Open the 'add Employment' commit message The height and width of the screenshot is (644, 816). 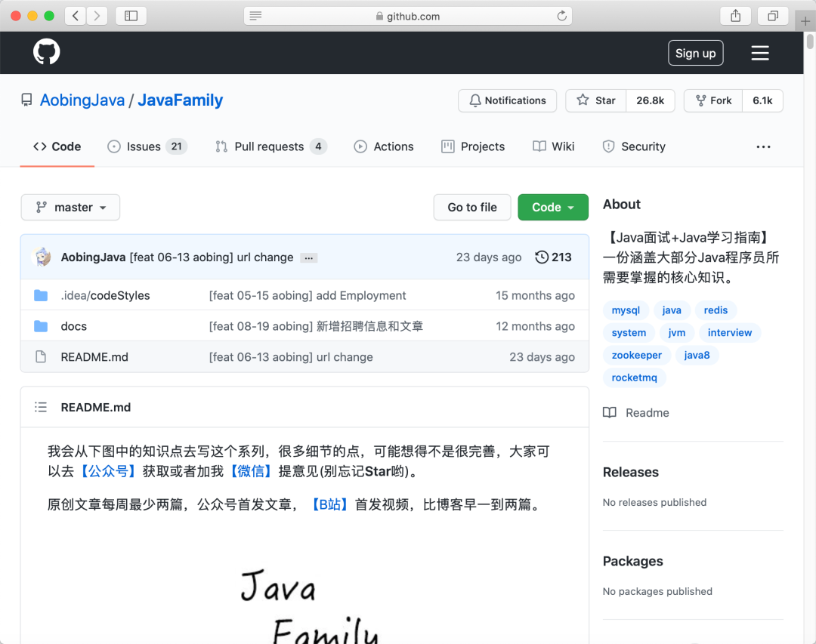[307, 295]
